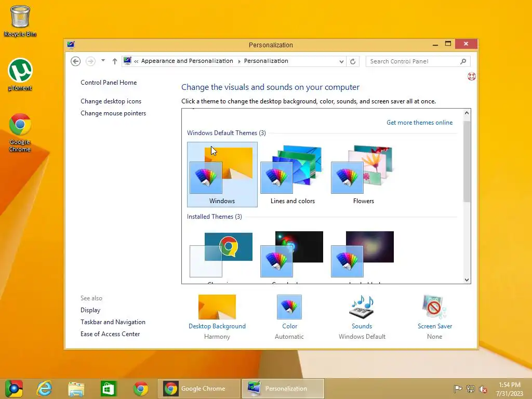Select the µTorrent desktop icon
Image resolution: width=532 pixels, height=399 pixels.
(x=20, y=75)
